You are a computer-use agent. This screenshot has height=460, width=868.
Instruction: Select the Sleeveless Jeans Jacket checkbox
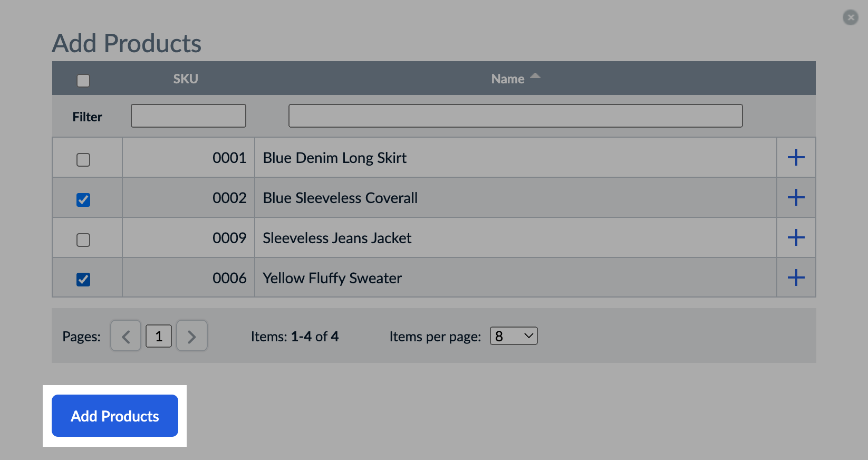coord(83,239)
